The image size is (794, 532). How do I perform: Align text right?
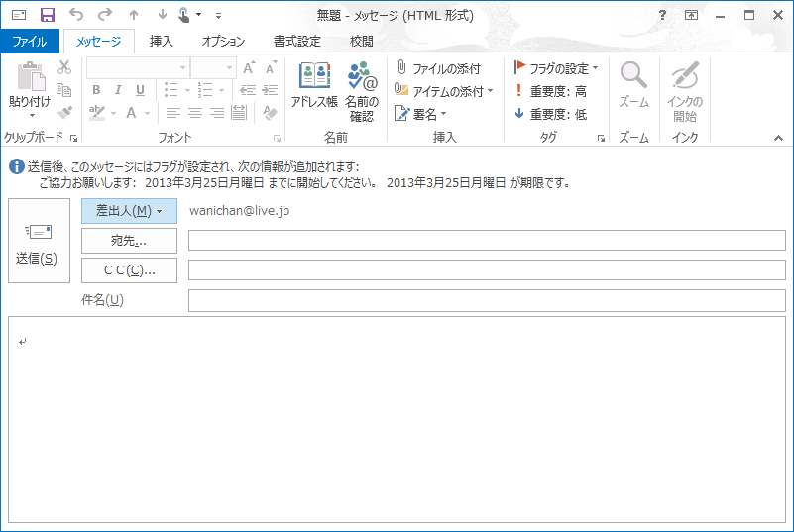217,112
